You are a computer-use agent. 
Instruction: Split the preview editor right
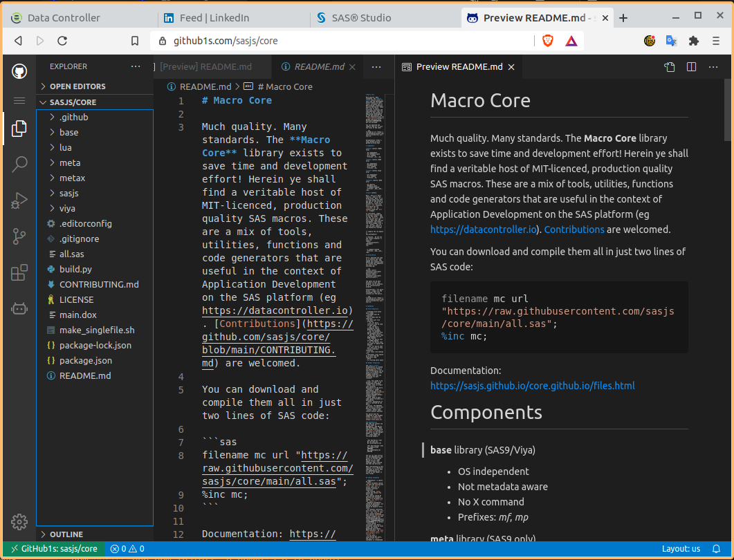click(691, 67)
